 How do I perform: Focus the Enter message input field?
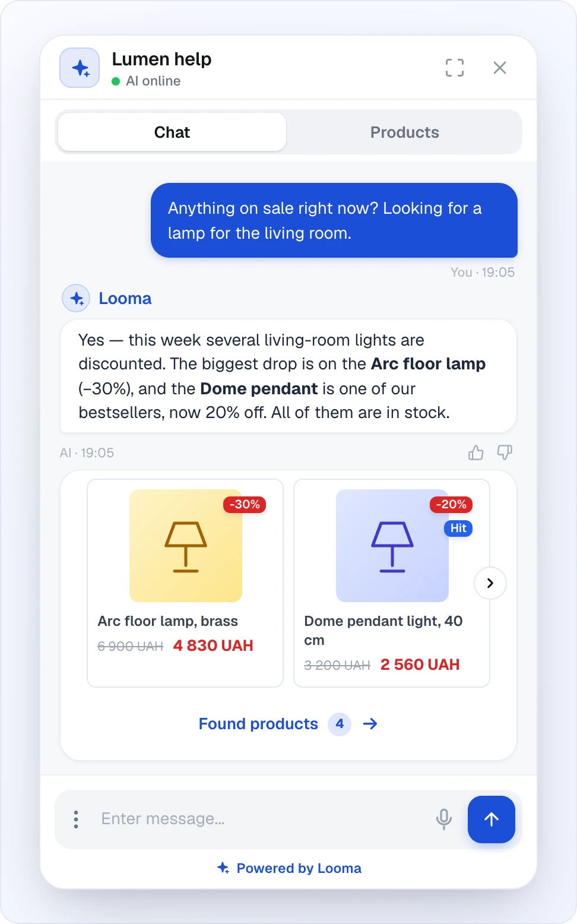[x=262, y=819]
